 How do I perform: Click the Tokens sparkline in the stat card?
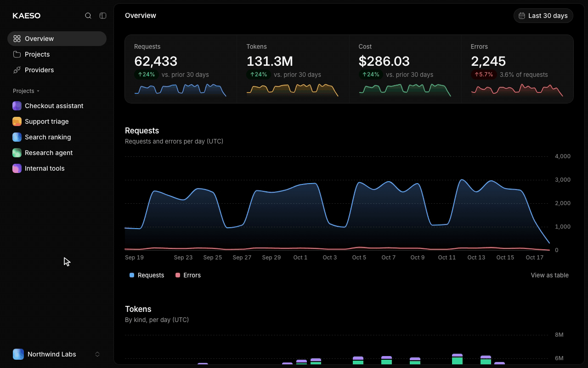pyautogui.click(x=292, y=89)
